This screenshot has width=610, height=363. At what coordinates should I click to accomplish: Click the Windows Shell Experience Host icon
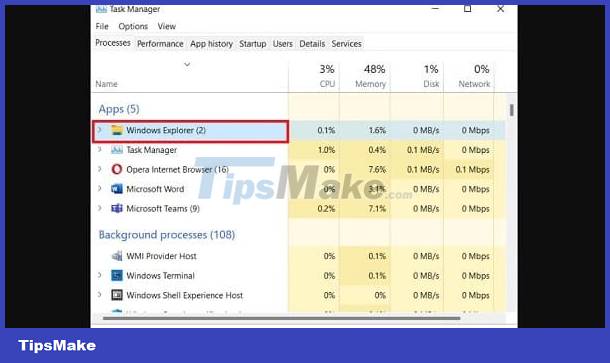[x=117, y=295]
